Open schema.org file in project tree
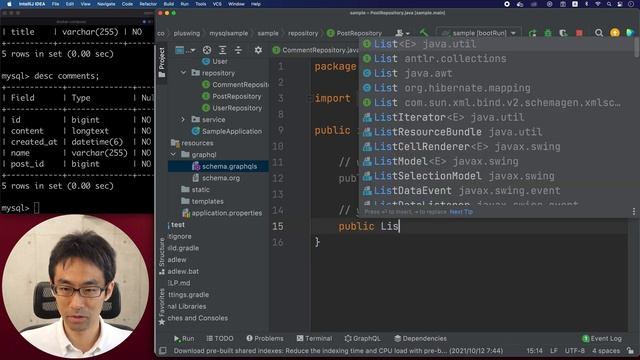Viewport: 640px width, 360px height. coord(216,178)
